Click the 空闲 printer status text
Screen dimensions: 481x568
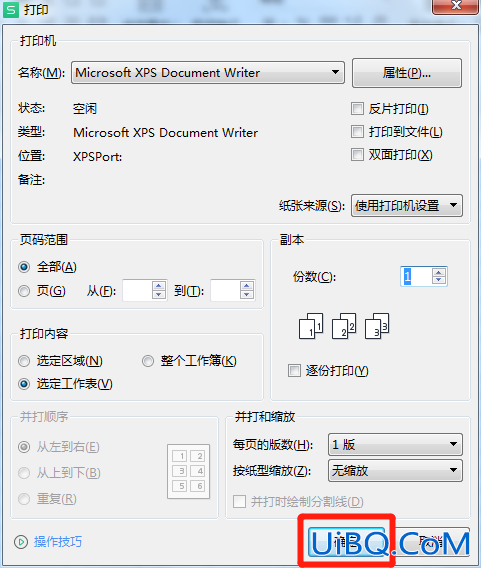point(85,108)
